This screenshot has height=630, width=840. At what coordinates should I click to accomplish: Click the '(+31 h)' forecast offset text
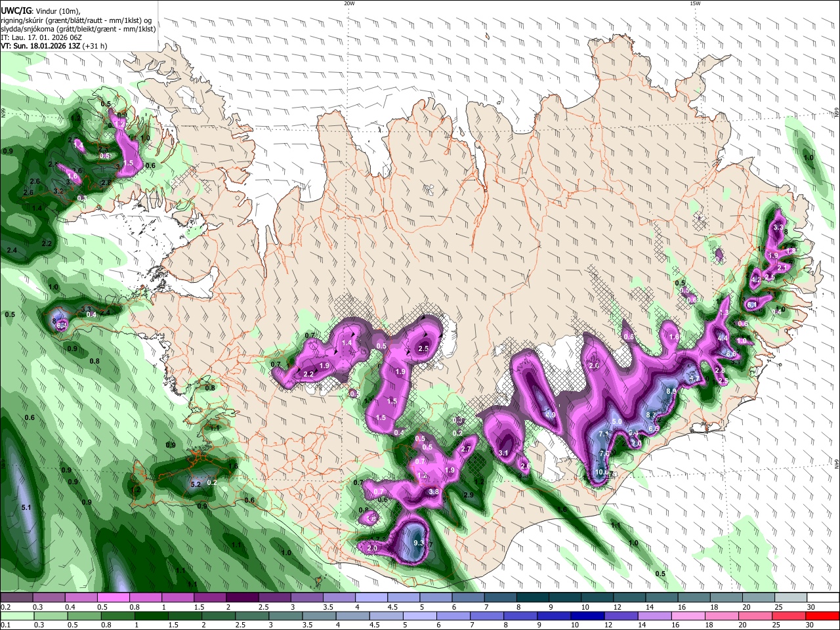point(95,46)
